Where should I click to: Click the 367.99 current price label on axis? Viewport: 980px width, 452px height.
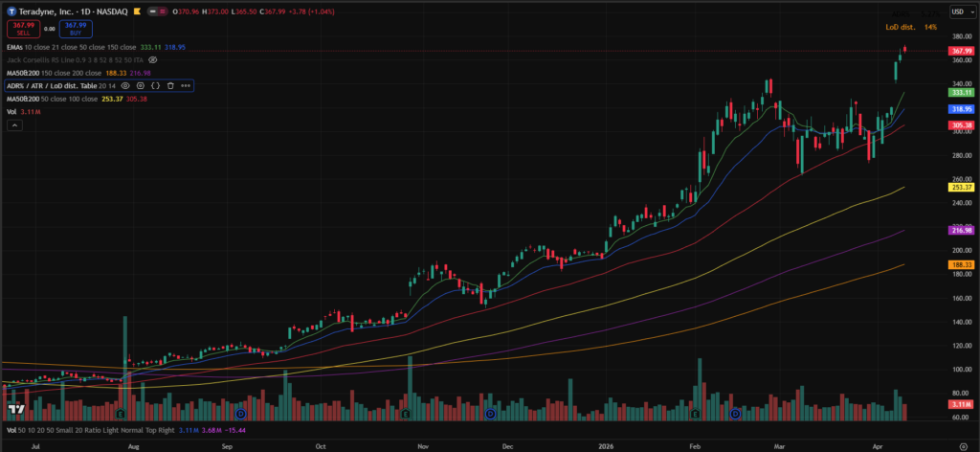tap(961, 51)
